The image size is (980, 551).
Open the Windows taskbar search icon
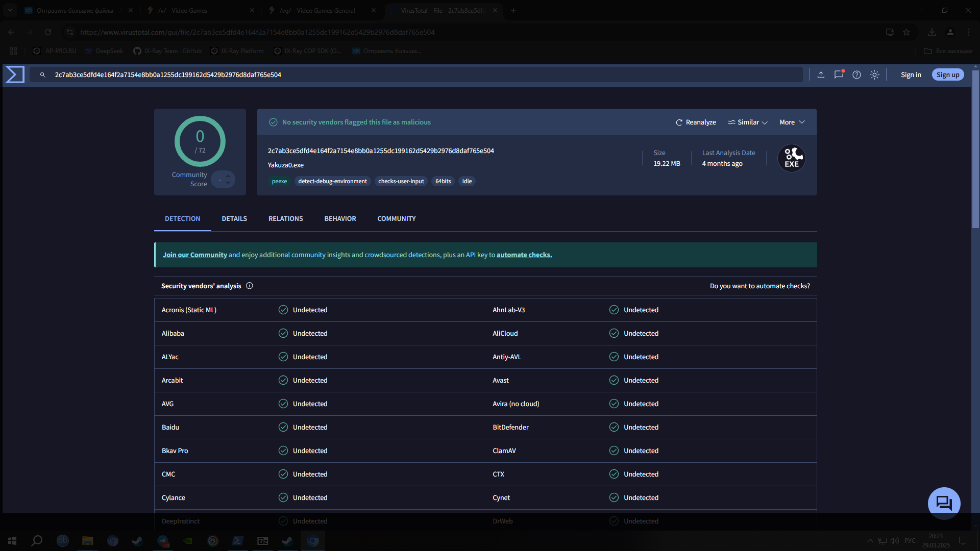click(37, 541)
